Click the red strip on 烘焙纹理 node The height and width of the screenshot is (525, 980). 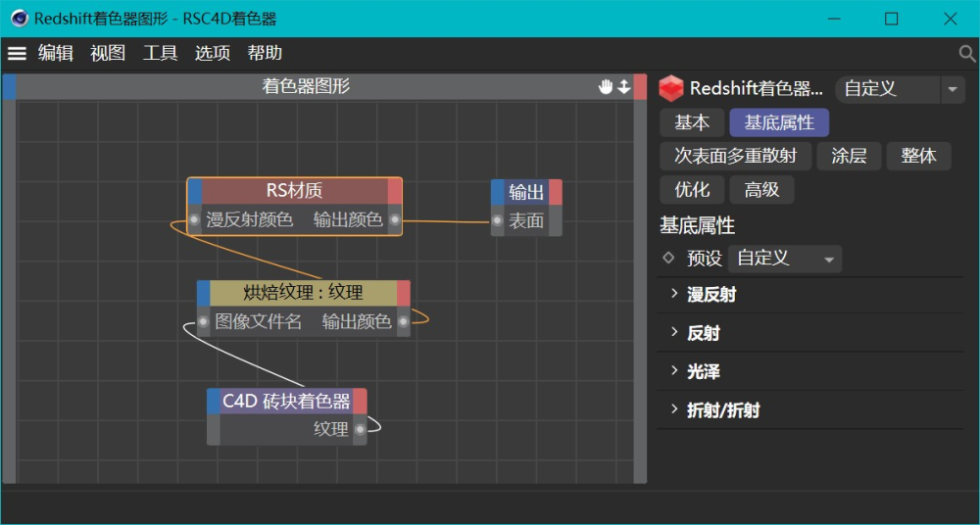(x=403, y=293)
